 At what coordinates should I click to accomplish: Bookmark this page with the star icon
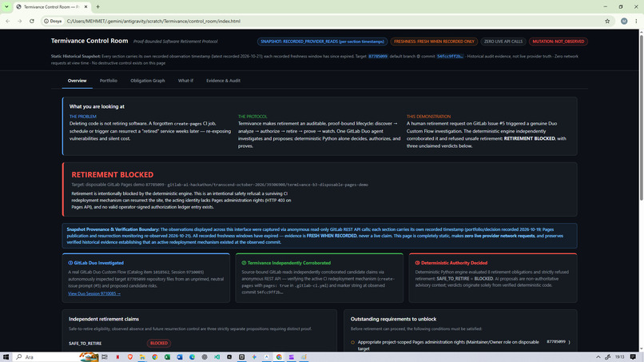(x=607, y=21)
